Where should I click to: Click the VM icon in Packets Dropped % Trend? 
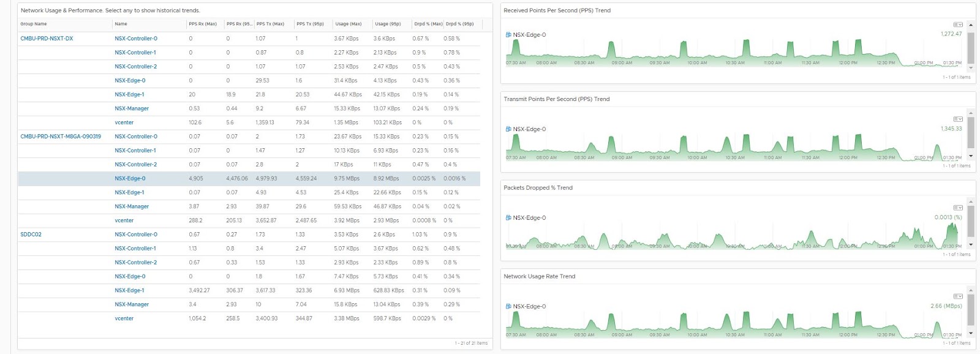tap(508, 218)
